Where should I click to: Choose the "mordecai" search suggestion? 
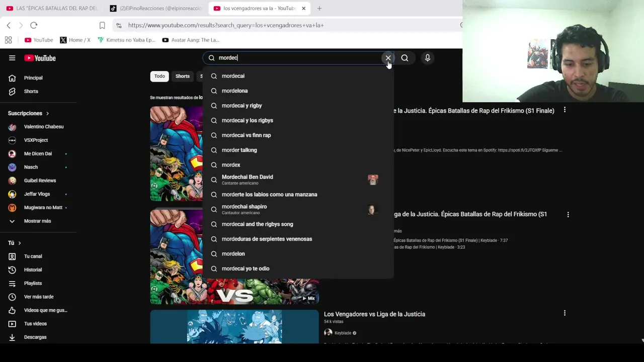point(298,76)
